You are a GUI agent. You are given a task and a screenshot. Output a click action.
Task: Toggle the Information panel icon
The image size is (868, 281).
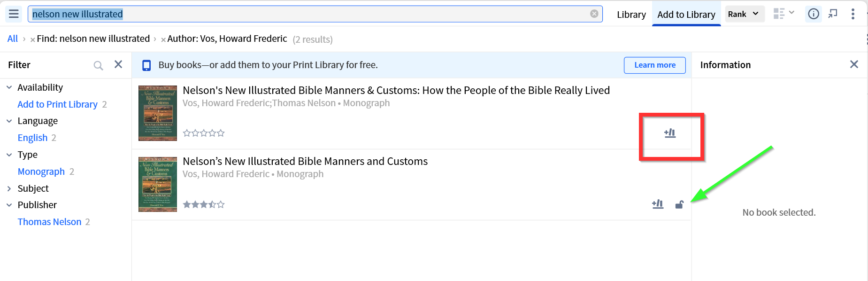click(x=813, y=14)
